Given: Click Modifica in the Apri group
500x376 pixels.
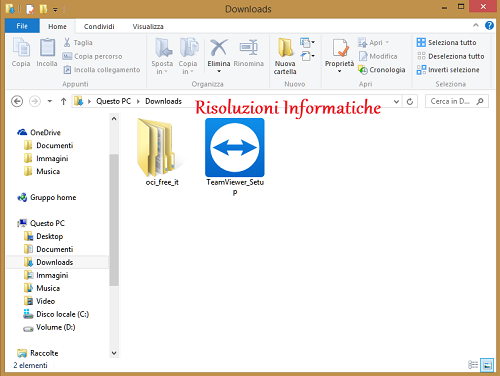Looking at the screenshot, I should (x=378, y=56).
